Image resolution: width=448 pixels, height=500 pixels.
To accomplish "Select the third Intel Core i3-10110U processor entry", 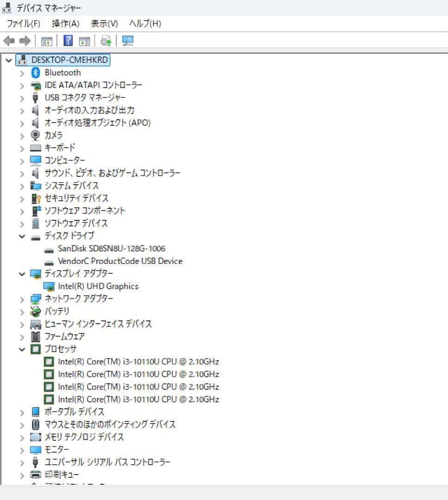I will [x=138, y=387].
